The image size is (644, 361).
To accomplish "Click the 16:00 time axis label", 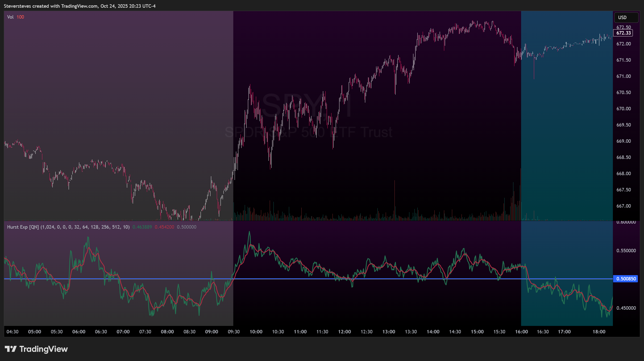I will pos(521,332).
